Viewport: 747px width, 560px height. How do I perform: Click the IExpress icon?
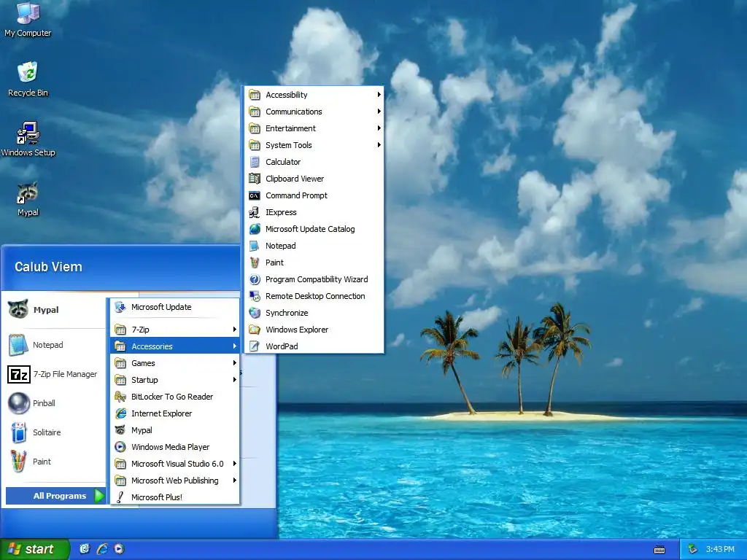point(255,212)
